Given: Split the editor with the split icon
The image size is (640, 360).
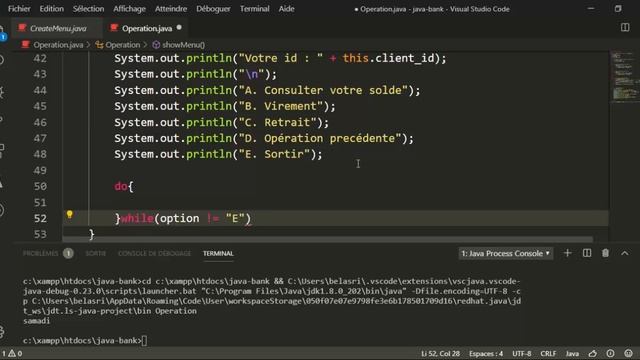Looking at the screenshot, I should click(625, 27).
